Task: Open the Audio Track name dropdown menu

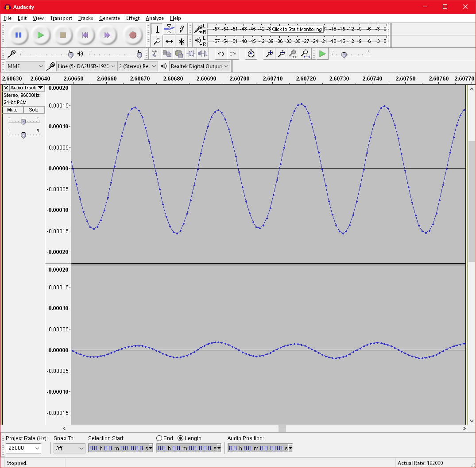Action: pyautogui.click(x=27, y=88)
